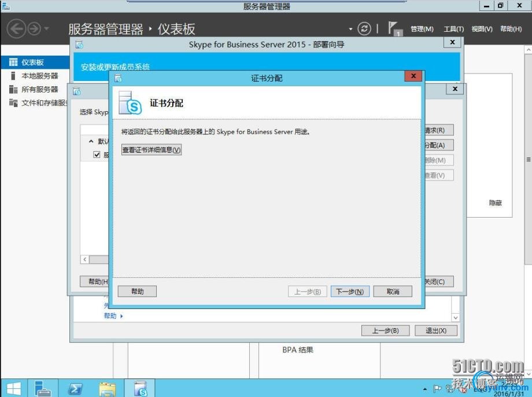Open File Explorer from the taskbar
Image resolution: width=532 pixels, height=397 pixels.
108,388
